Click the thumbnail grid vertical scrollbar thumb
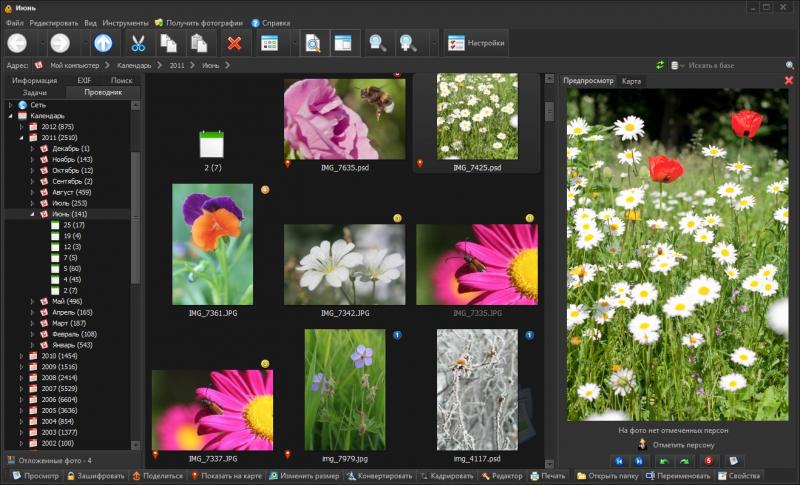This screenshot has height=485, width=800. [549, 112]
